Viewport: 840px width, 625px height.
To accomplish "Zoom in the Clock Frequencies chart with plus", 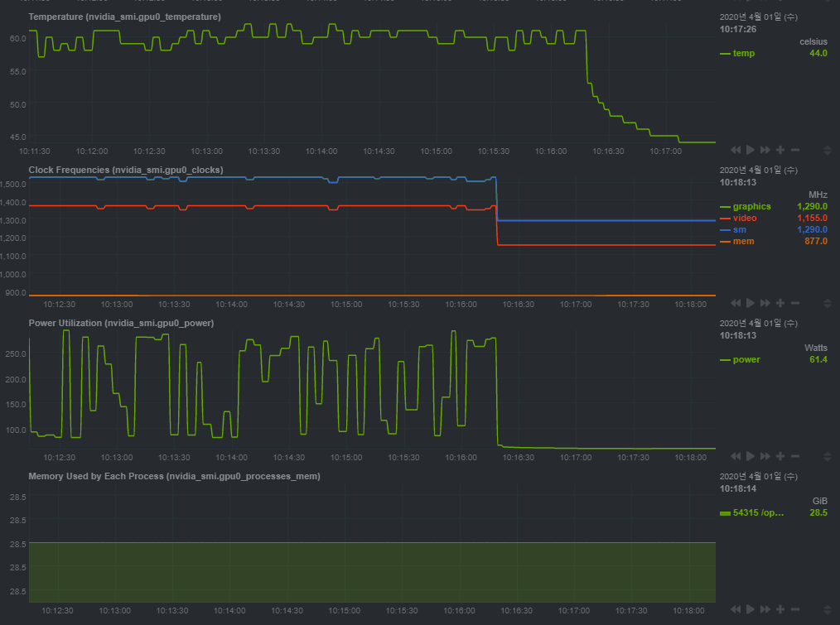I will (780, 303).
